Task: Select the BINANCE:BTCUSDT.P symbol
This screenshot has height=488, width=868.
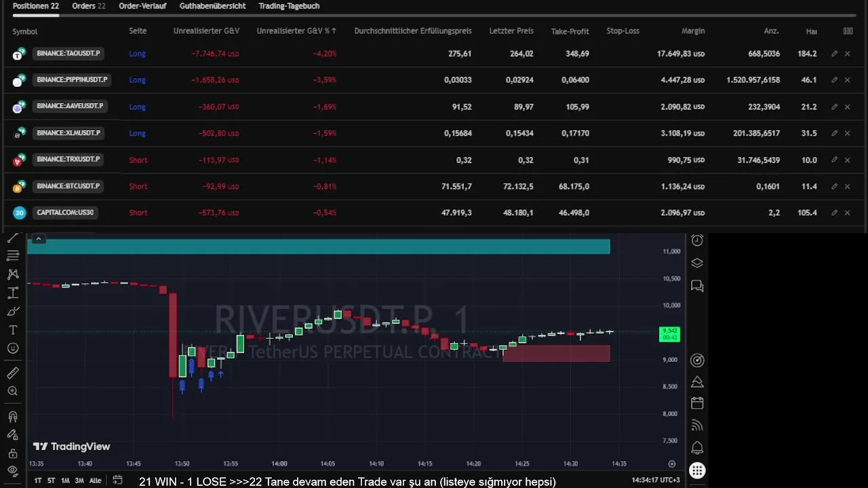Action: [x=68, y=186]
